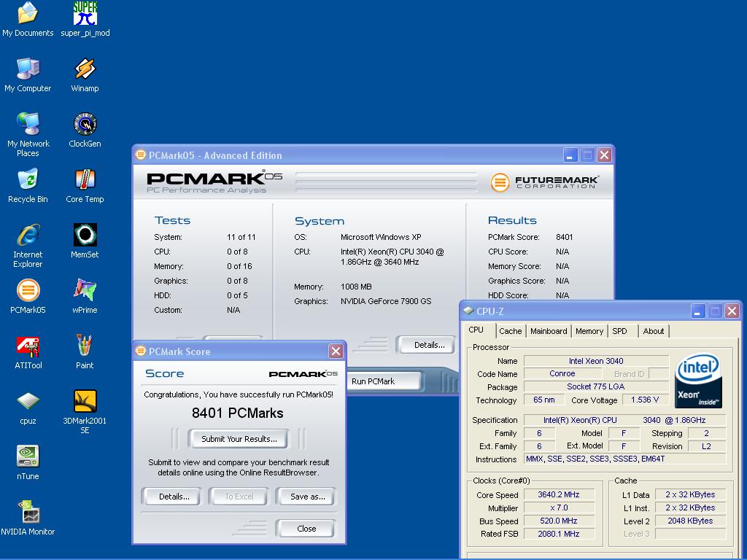Click the PCMark Score 8401 result value

pyautogui.click(x=564, y=237)
